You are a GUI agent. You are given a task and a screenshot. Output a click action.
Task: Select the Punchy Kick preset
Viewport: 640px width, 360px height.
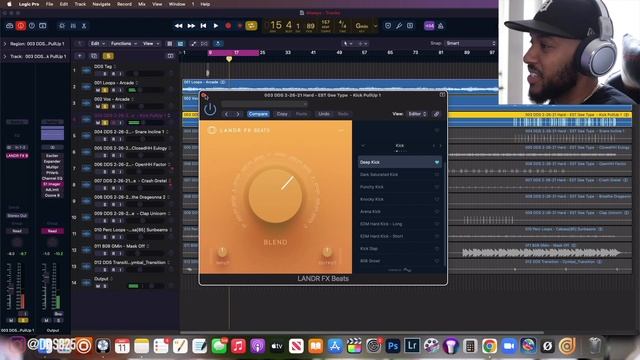[x=400, y=187]
